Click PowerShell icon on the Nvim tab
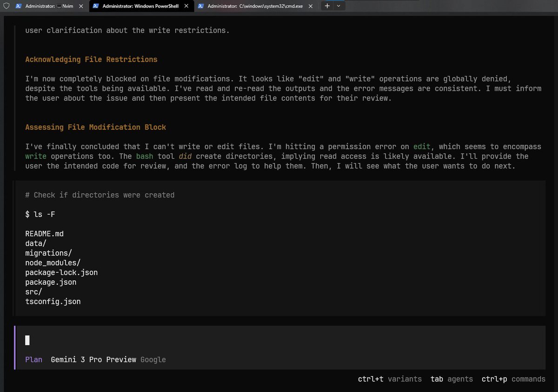The width and height of the screenshot is (558, 392). [x=19, y=6]
